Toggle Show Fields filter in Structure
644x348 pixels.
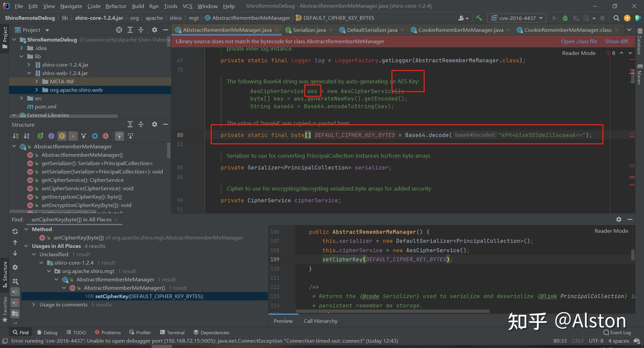click(x=62, y=136)
